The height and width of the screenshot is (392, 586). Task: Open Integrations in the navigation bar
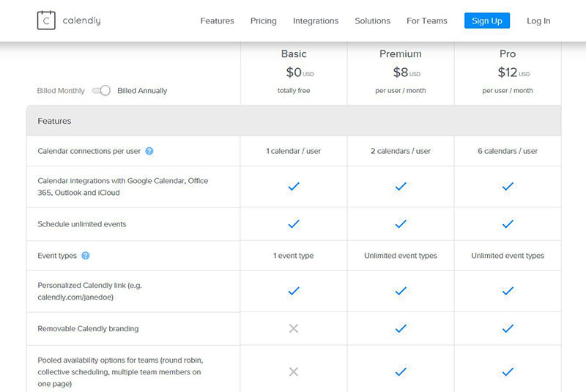pos(316,21)
